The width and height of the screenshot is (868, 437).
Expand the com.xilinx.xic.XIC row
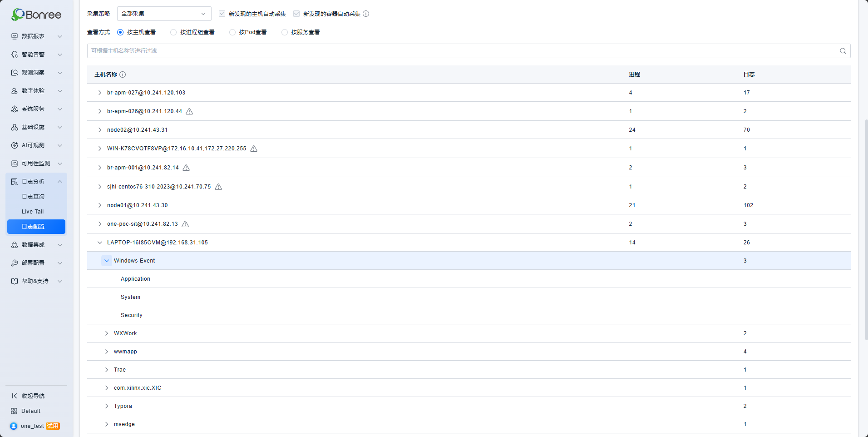point(107,388)
